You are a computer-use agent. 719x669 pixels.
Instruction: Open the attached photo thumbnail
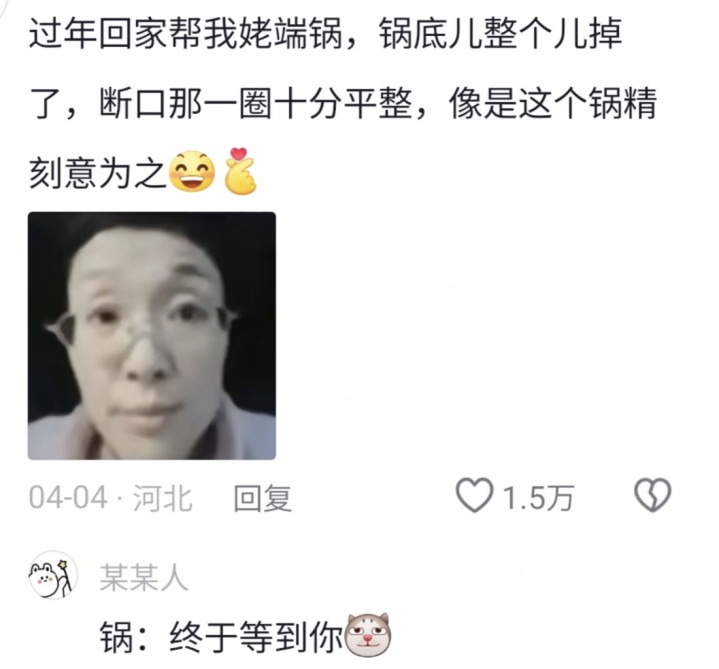click(152, 336)
